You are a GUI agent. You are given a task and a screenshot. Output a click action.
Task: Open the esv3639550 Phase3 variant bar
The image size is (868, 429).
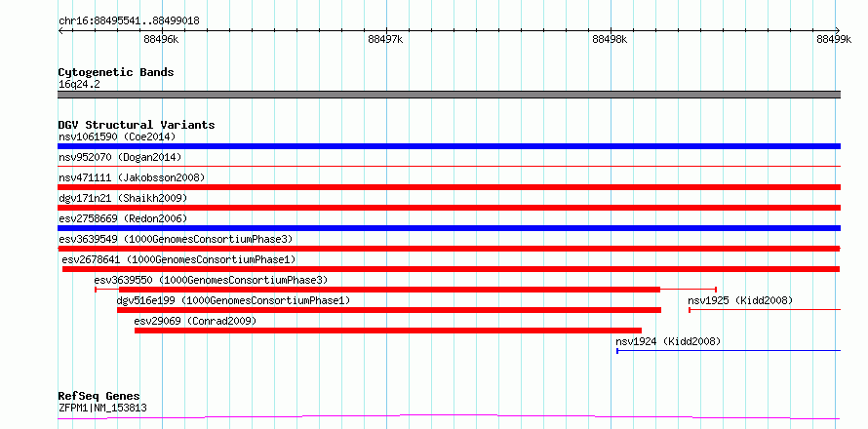[x=406, y=290]
